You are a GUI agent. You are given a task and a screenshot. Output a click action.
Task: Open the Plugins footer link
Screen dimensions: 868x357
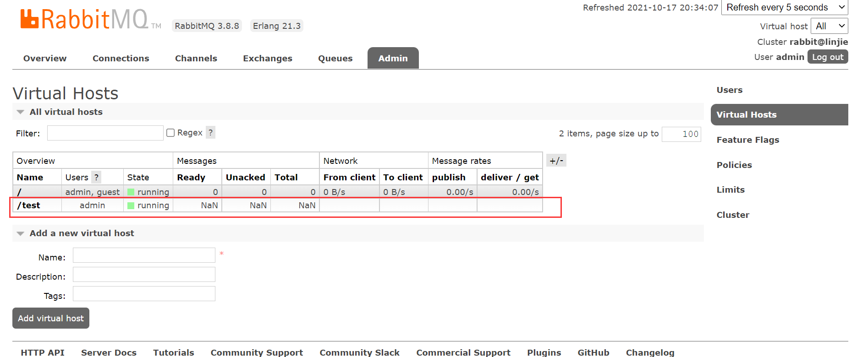[544, 352]
